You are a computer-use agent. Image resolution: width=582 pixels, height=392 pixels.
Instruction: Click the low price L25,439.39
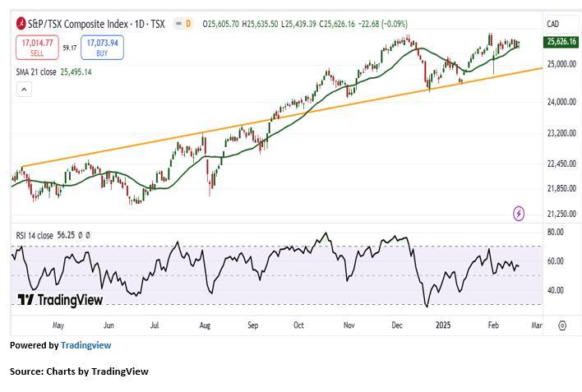(x=298, y=24)
